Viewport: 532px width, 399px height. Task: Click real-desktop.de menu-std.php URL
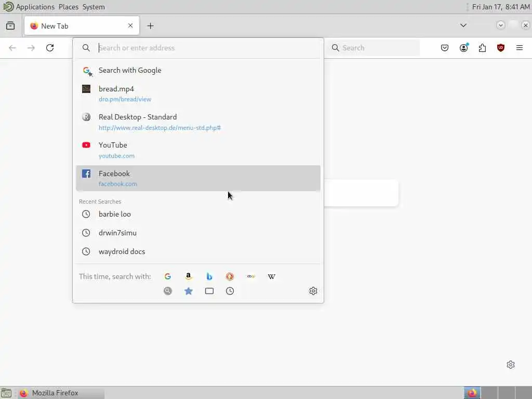160,128
